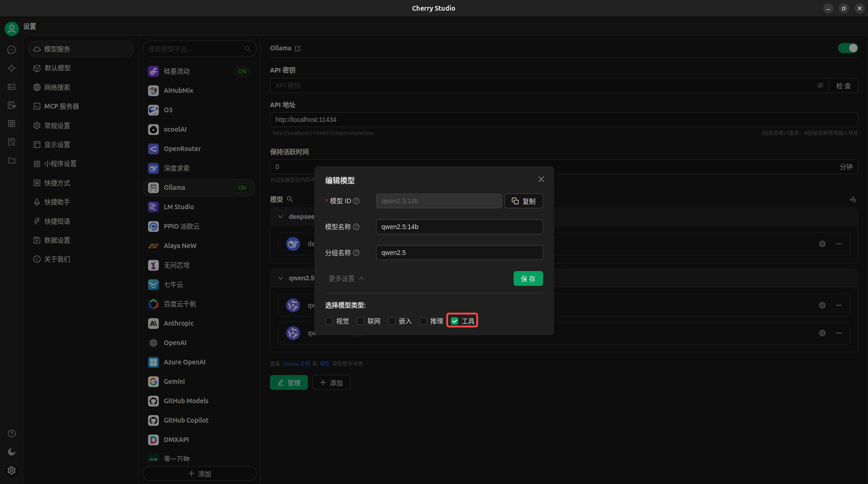
Task: Click the 模型名称 input field
Action: pos(459,227)
